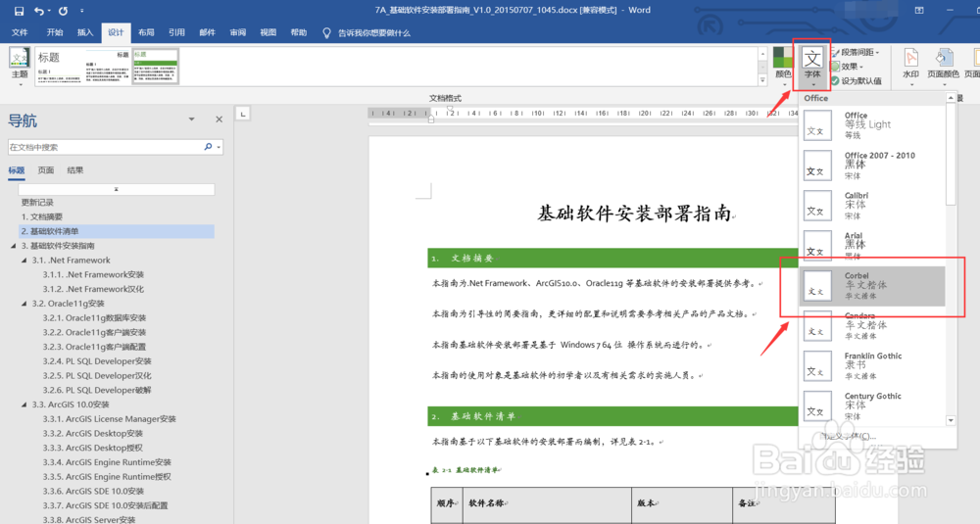
Task: Go to 3.3.1. ArcGIS License Manager安装
Action: pyautogui.click(x=110, y=419)
